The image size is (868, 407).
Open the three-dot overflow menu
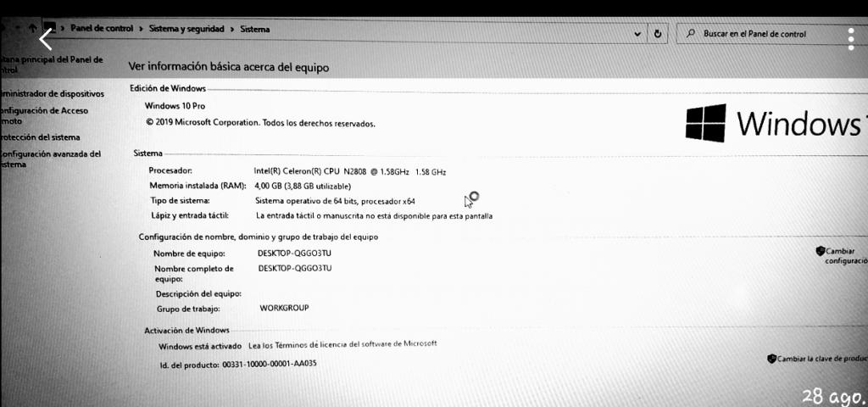[851, 38]
